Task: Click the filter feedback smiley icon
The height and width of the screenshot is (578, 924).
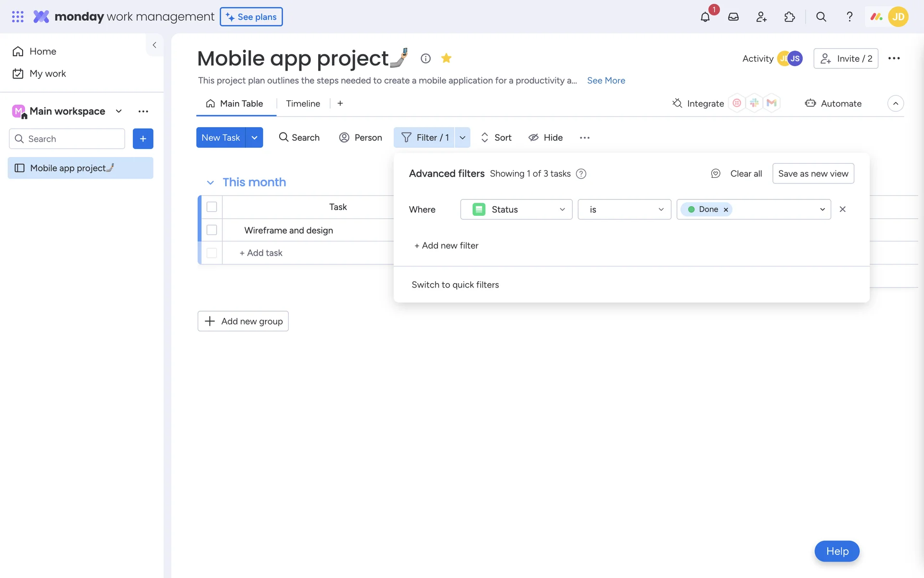Action: tap(716, 173)
